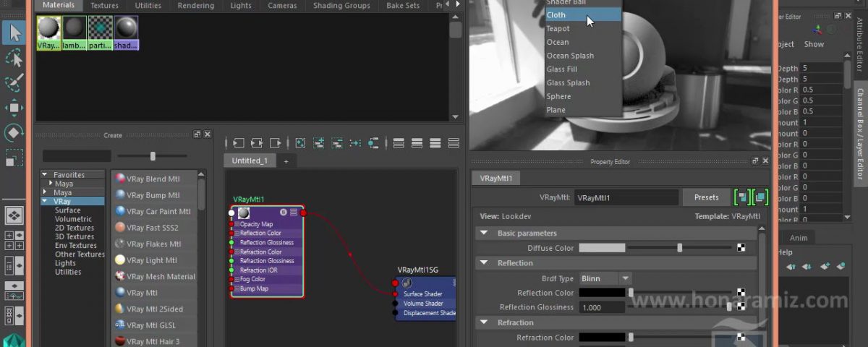
Task: Choose Teapot from the preview shape menu
Action: click(x=583, y=28)
